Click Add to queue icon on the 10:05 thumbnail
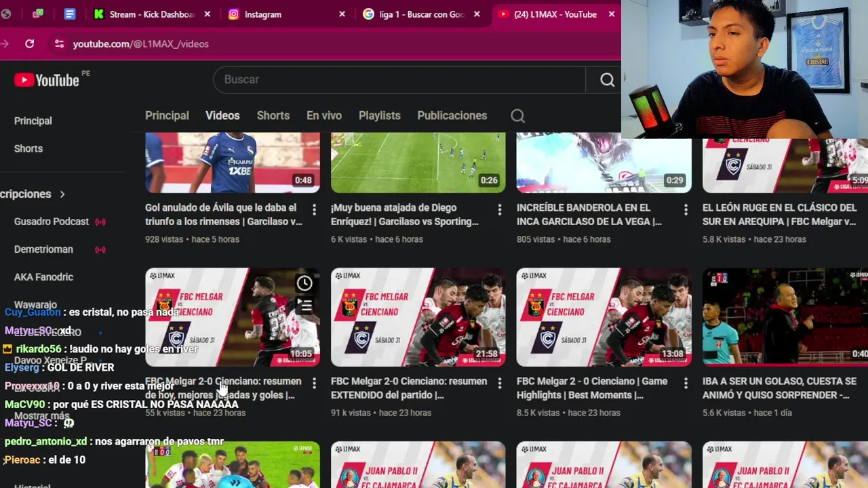The height and width of the screenshot is (488, 868). point(304,306)
